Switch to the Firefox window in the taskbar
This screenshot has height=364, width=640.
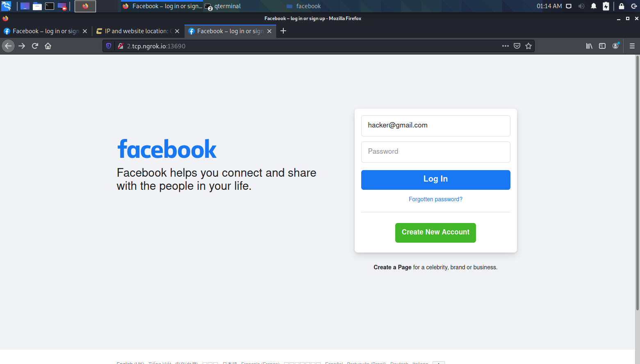162,6
